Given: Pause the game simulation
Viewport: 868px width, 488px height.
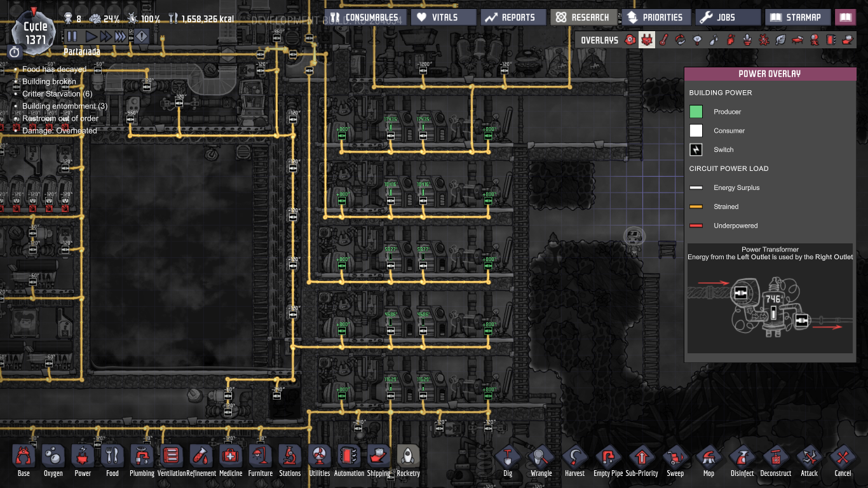Looking at the screenshot, I should [72, 37].
